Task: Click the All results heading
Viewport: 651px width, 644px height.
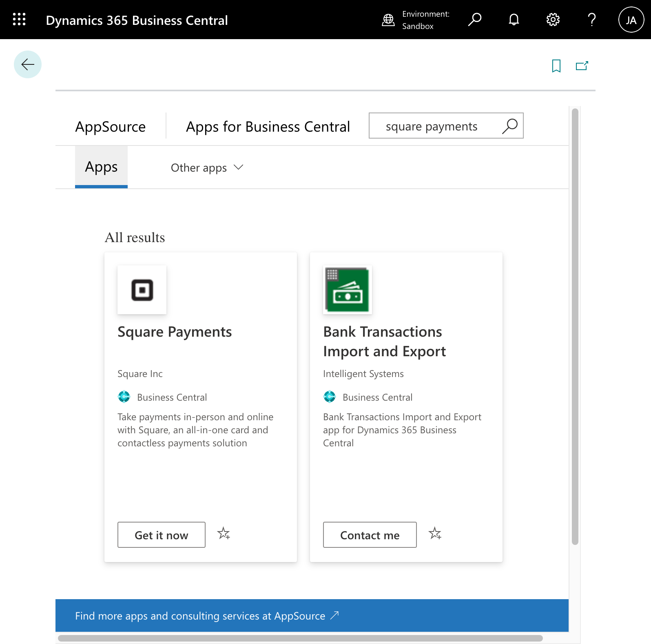Action: pos(135,237)
